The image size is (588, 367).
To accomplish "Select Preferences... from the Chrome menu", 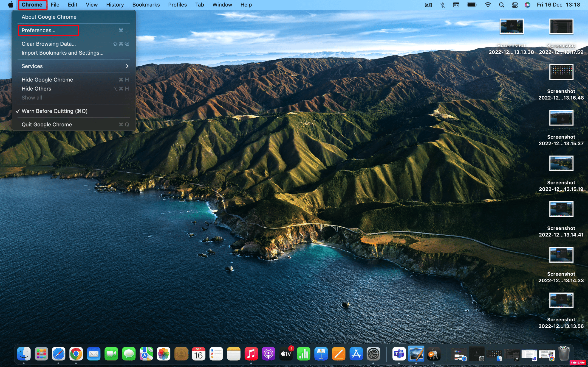I will 38,30.
